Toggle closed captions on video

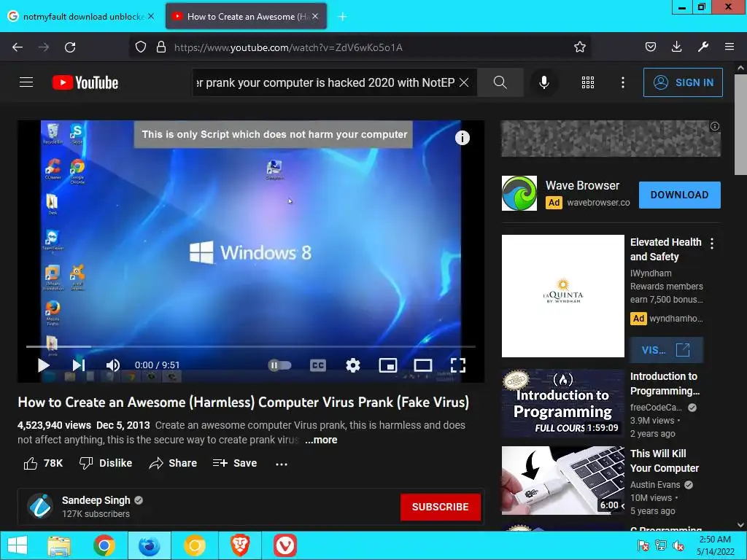point(318,365)
